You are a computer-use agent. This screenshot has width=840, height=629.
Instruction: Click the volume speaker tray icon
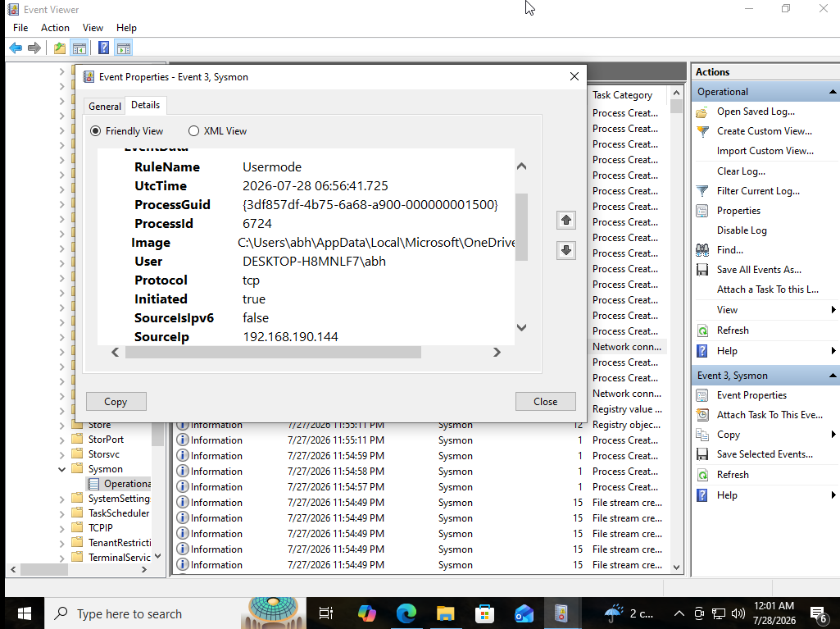(738, 613)
